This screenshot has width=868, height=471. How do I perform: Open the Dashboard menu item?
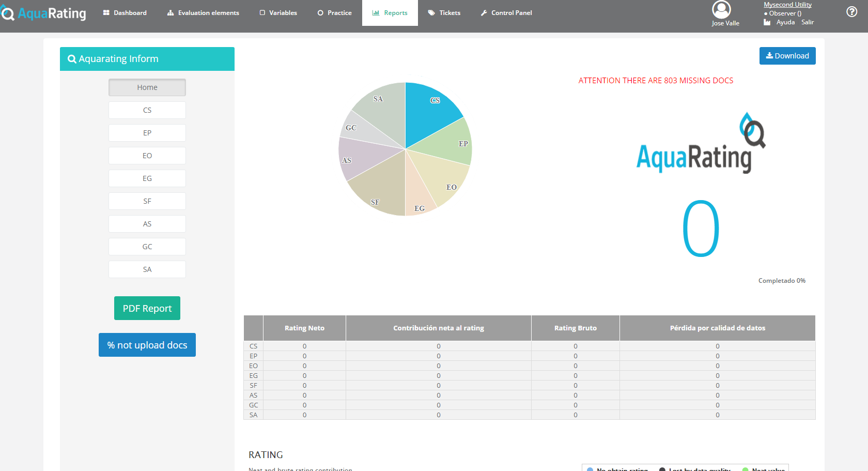click(125, 13)
